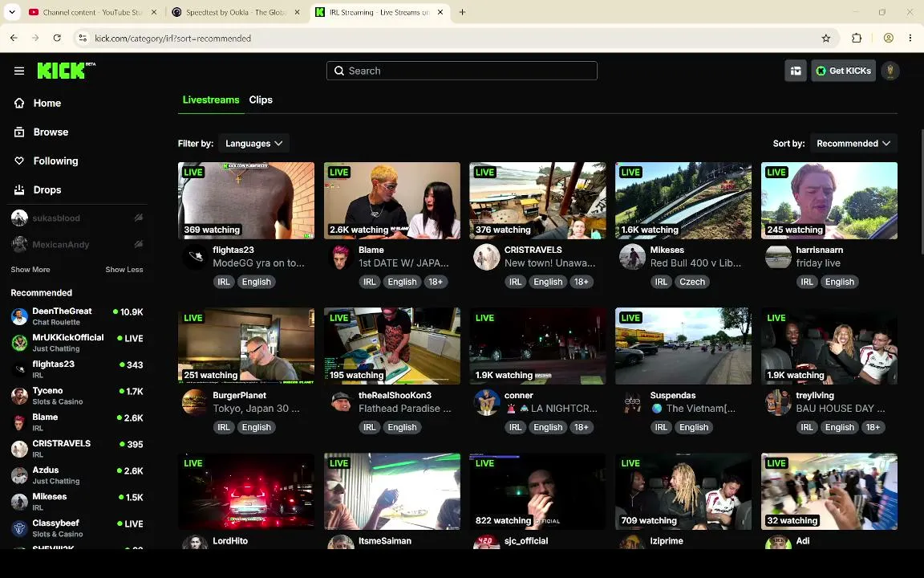Toggle notification bell for MexicanAndy
The height and width of the screenshot is (578, 924).
click(139, 244)
